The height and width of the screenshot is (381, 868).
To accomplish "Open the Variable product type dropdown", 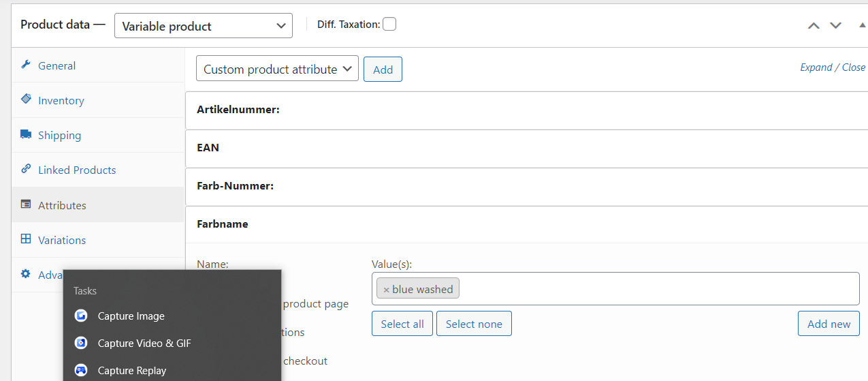I will click(x=203, y=26).
